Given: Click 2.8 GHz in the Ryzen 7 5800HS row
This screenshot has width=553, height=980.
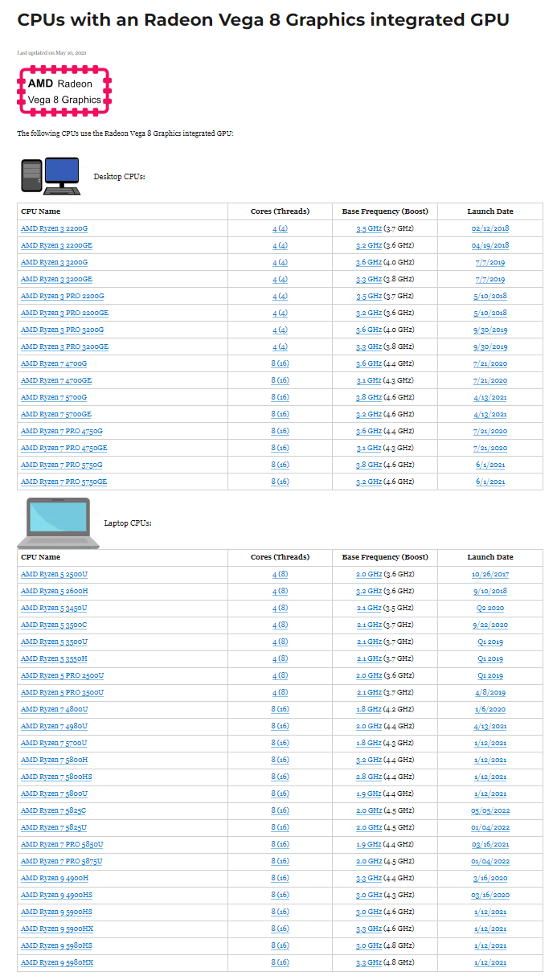Looking at the screenshot, I should (369, 777).
